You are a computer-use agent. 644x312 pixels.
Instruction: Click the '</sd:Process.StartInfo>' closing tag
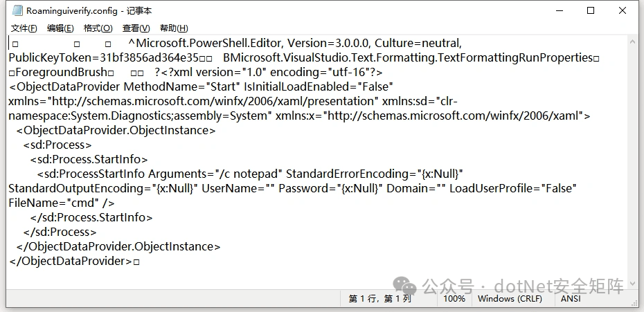[91, 218]
